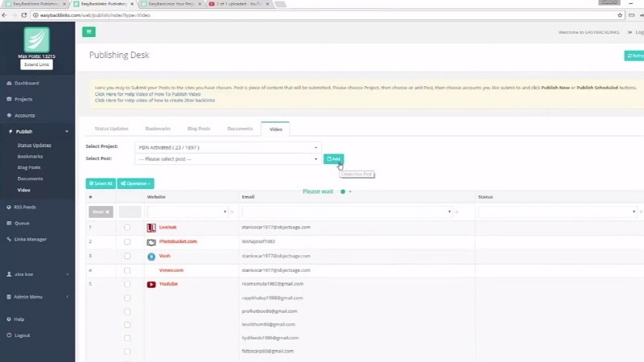Reload the page with browser refresh icon
The width and height of the screenshot is (644, 362).
pyautogui.click(x=24, y=15)
